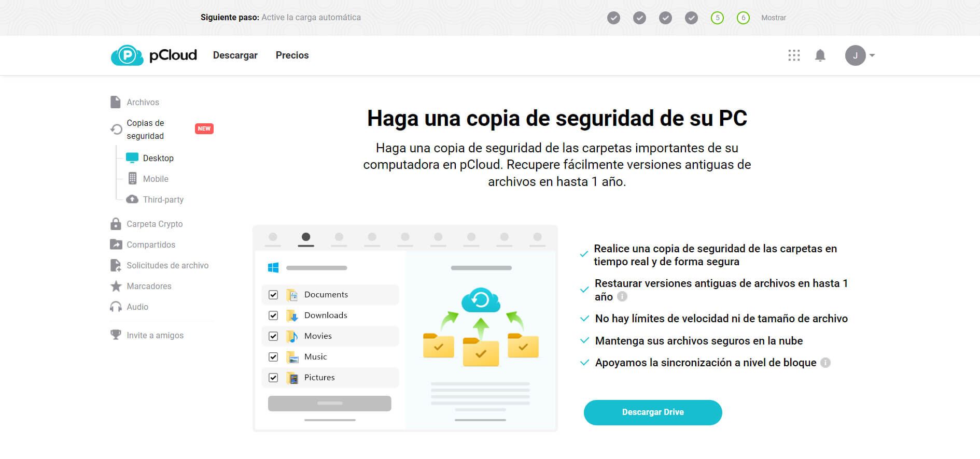Screen dimensions: 980x459
Task: Open the Precios page
Action: tap(292, 55)
